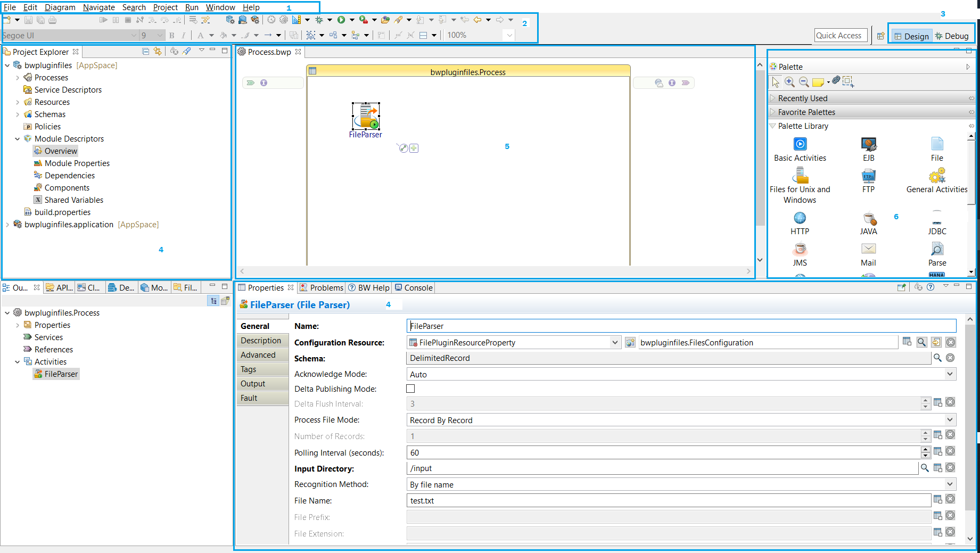The width and height of the screenshot is (980, 553).
Task: Open the General Activities palette
Action: (937, 181)
